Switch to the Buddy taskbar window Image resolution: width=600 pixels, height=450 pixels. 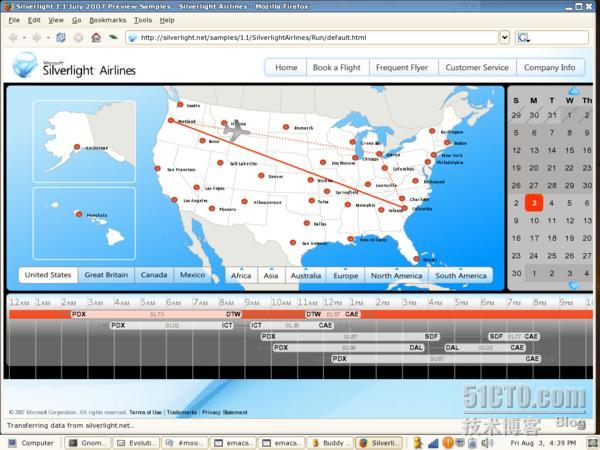coord(329,443)
